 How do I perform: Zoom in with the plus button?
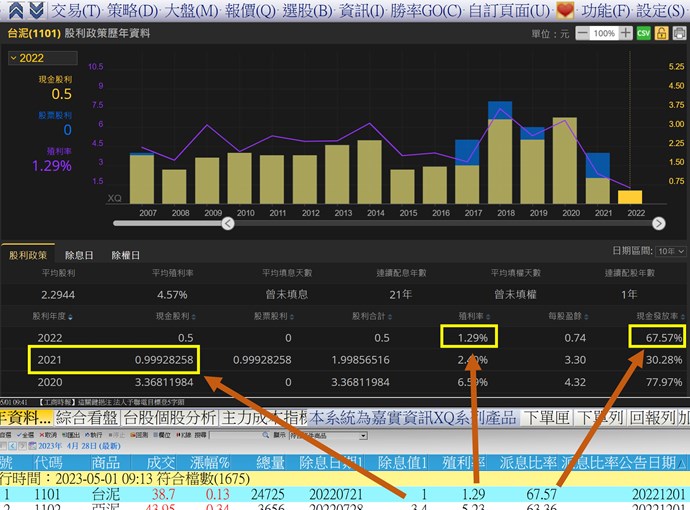626,33
